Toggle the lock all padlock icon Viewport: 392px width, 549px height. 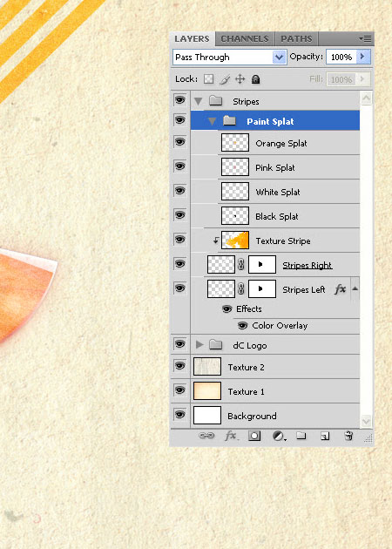256,79
